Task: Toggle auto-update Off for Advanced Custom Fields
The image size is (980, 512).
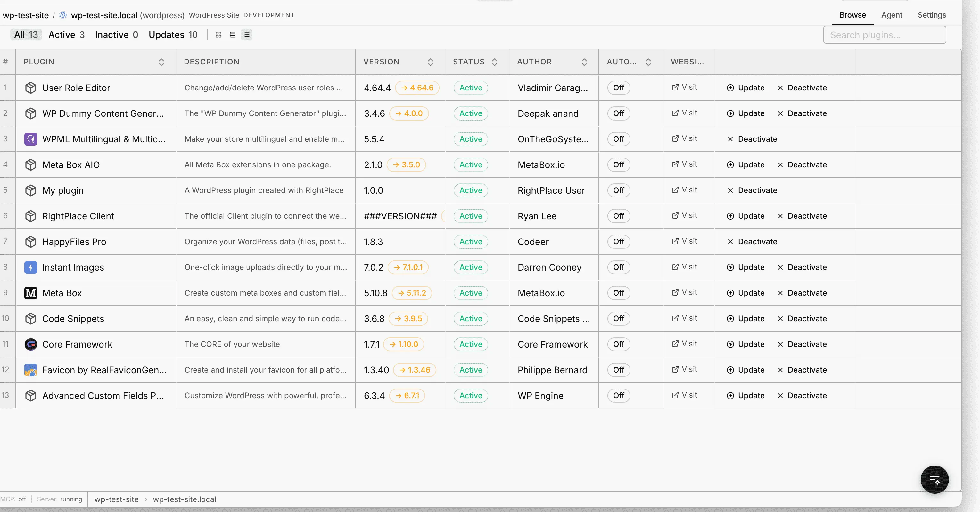Action: (x=619, y=396)
